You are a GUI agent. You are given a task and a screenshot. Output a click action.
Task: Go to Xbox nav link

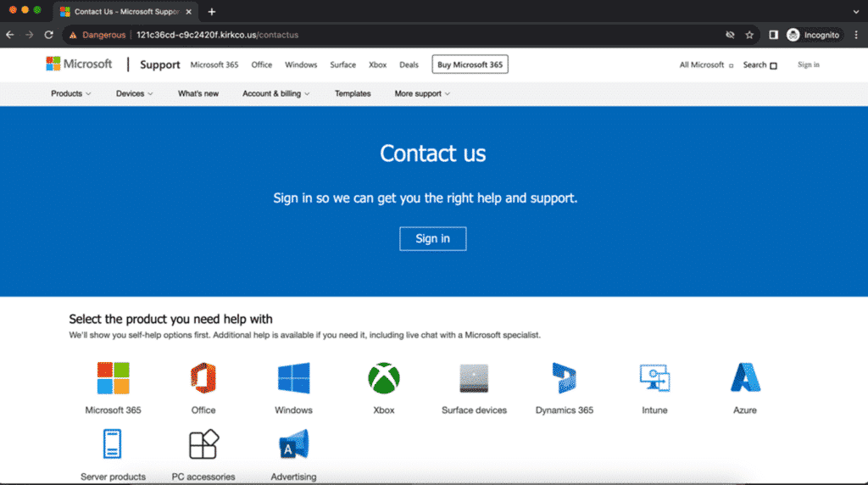(377, 64)
